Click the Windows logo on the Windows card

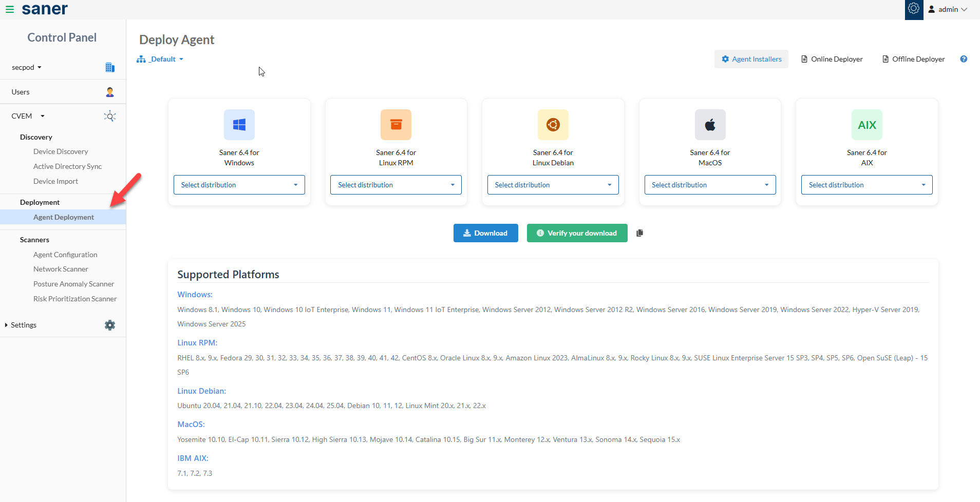[239, 124]
